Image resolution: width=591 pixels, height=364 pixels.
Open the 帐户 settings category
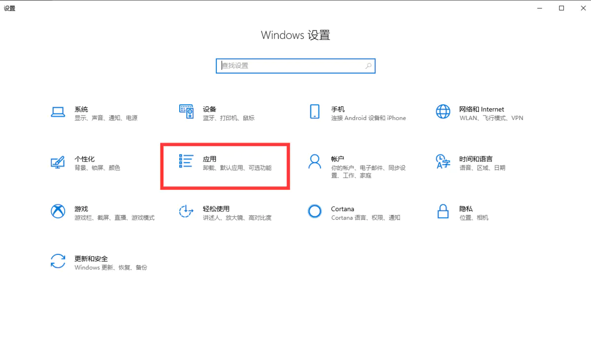pos(337,159)
